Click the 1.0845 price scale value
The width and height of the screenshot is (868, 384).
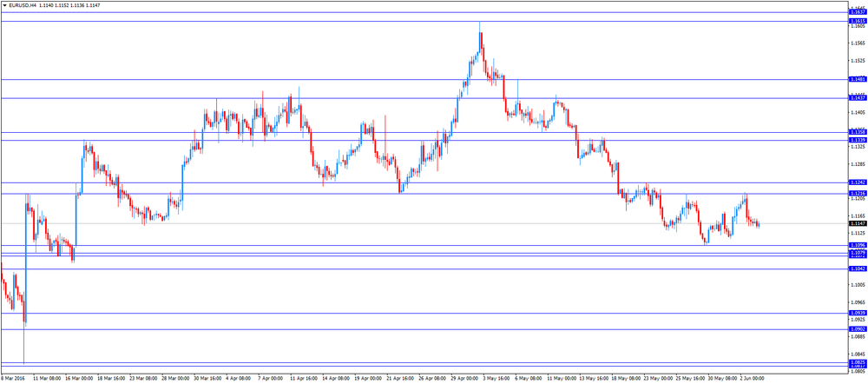[x=857, y=354]
